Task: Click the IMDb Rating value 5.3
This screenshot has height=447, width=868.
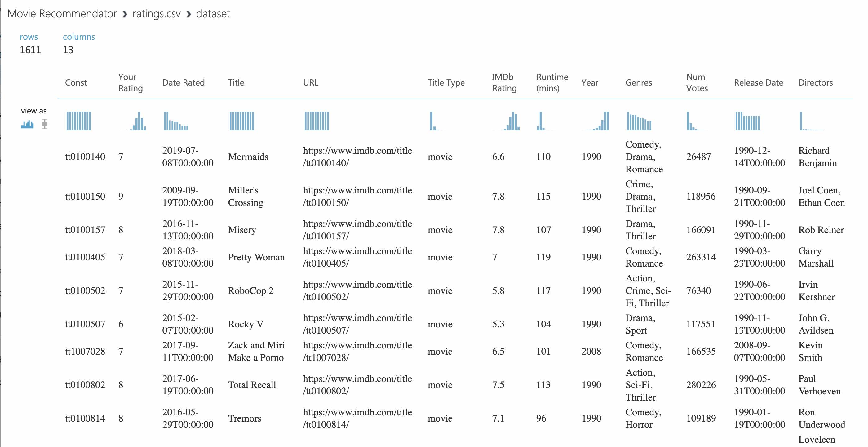Action: [498, 324]
